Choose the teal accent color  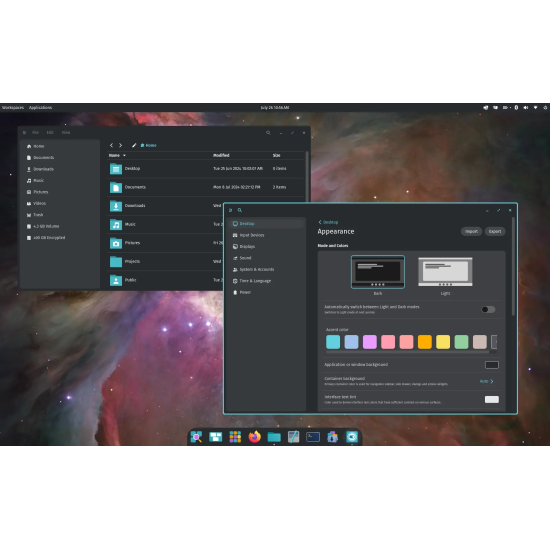tap(333, 342)
